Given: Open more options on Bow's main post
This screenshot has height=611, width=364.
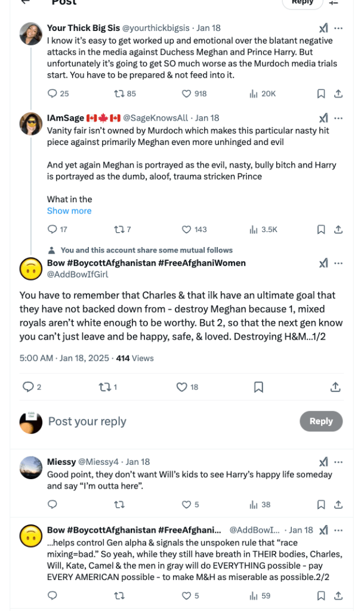Looking at the screenshot, I should tap(338, 263).
